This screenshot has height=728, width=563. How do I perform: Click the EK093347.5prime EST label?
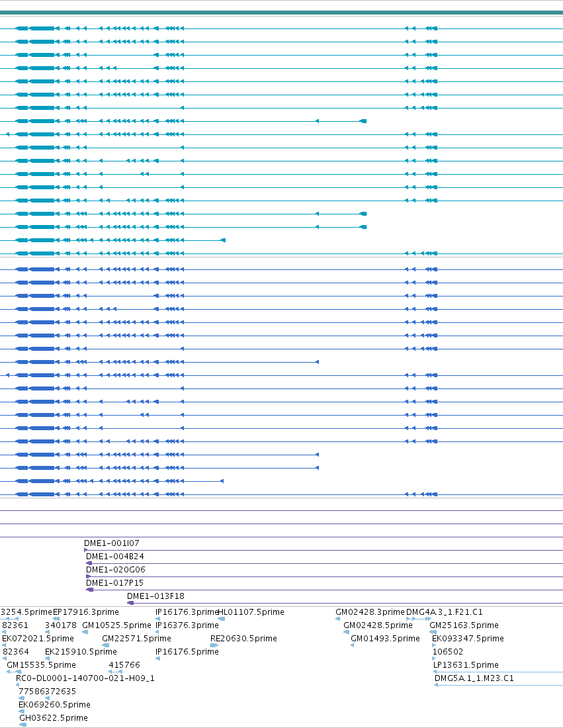[x=468, y=639]
